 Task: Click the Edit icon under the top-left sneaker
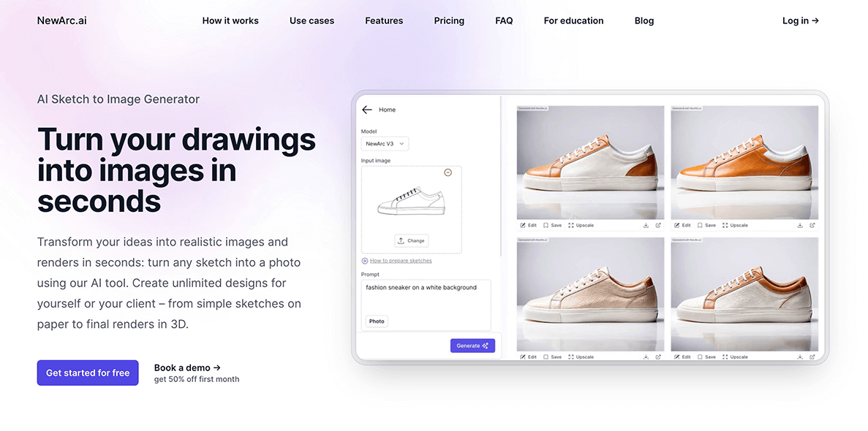coord(528,225)
